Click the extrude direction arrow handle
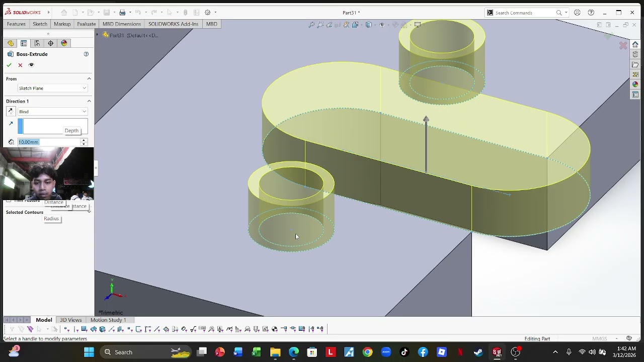 pos(426,120)
